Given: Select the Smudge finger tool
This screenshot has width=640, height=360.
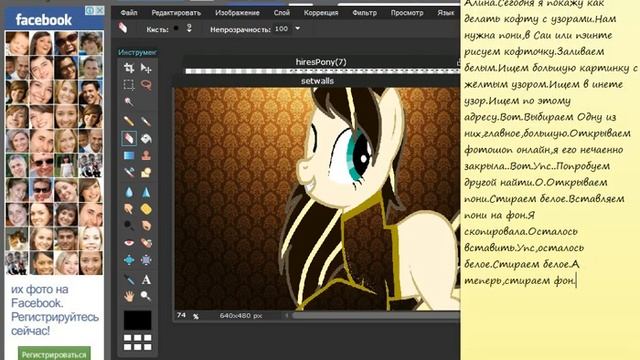Looking at the screenshot, I should coord(129,209).
